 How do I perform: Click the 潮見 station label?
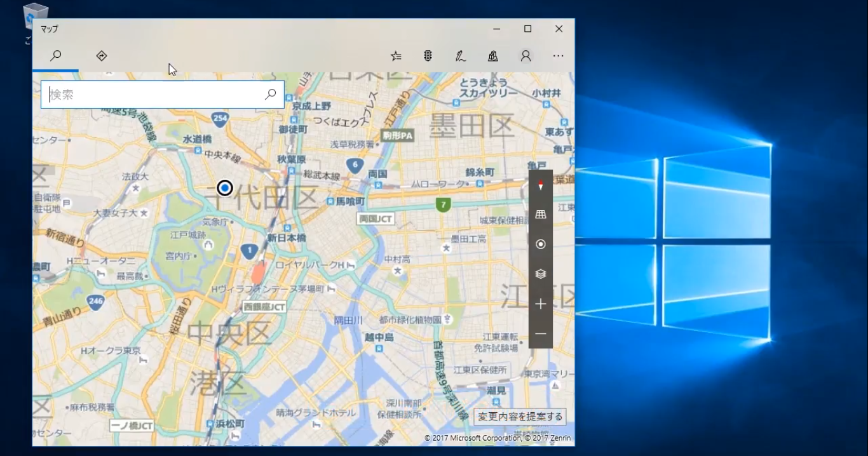click(496, 390)
